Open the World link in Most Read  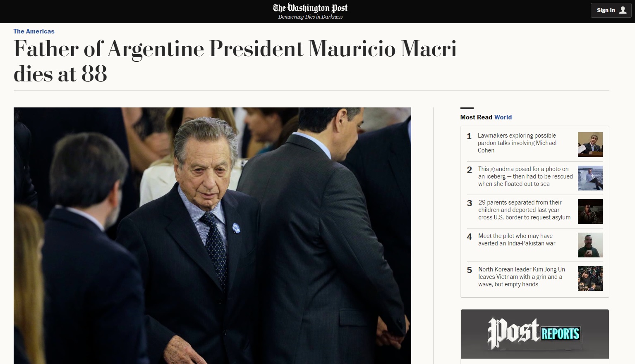click(x=503, y=117)
